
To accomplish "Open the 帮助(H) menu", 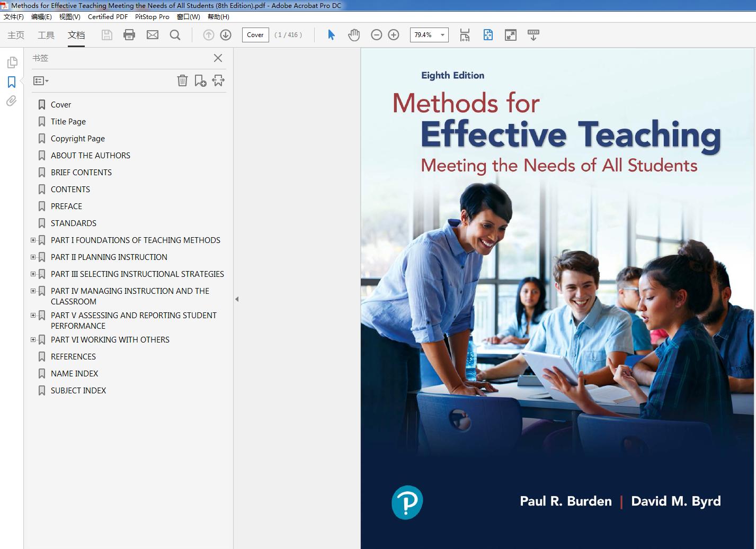I will (x=218, y=17).
